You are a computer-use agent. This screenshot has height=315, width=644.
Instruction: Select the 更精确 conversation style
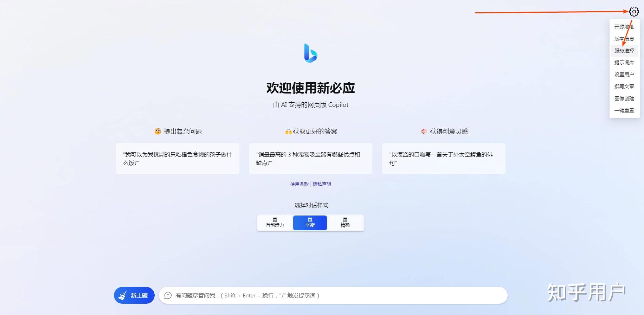(345, 223)
